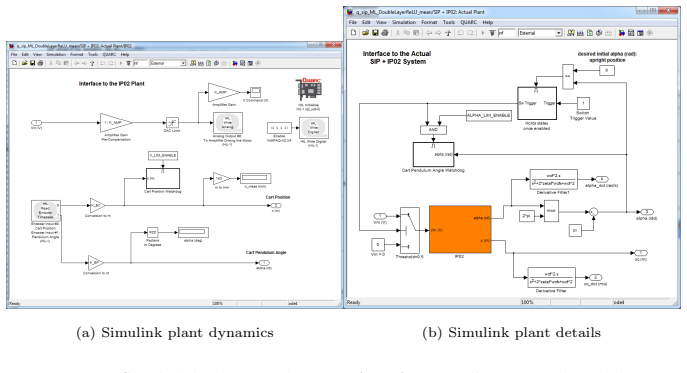Open Format menu in IP02 window
Viewport: 687px width, 373px height.
pos(77,55)
